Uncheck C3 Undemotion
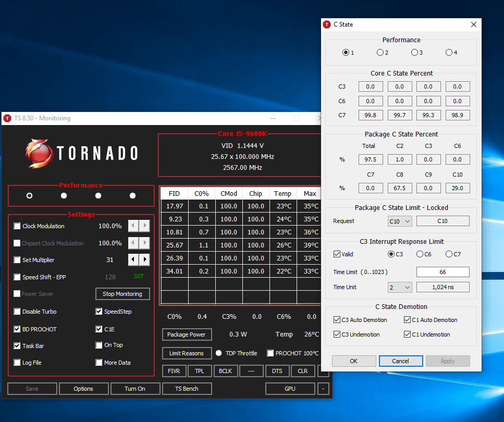This screenshot has height=422, width=504. (337, 334)
